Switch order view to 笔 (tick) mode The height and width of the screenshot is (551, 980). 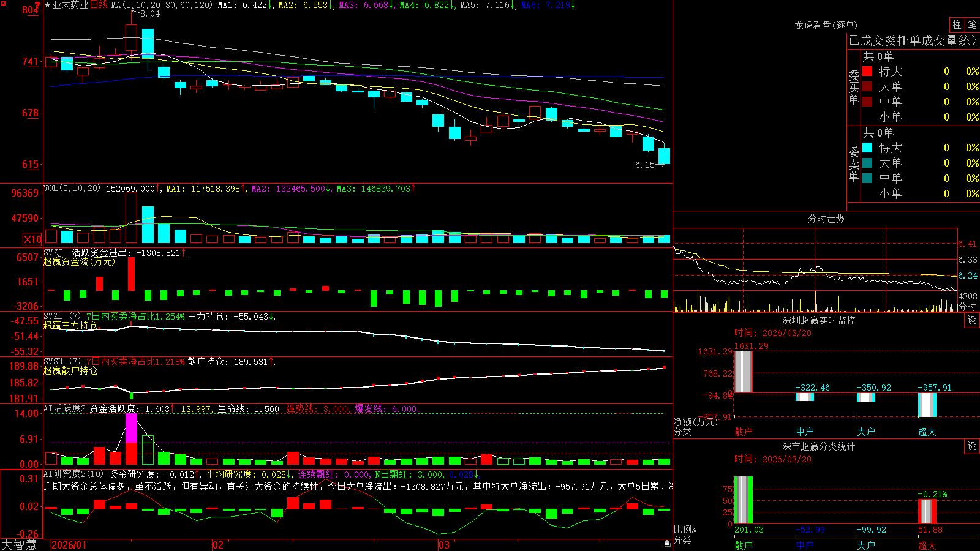[973, 25]
